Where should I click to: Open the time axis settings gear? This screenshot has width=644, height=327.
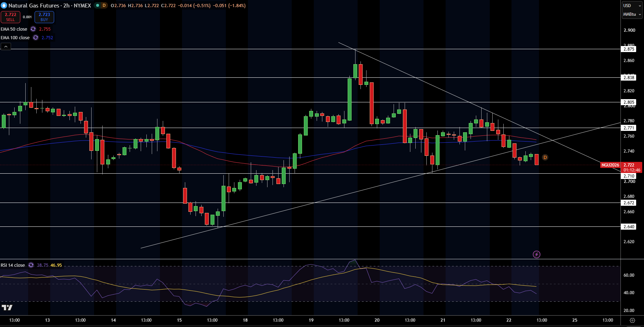[x=632, y=320]
